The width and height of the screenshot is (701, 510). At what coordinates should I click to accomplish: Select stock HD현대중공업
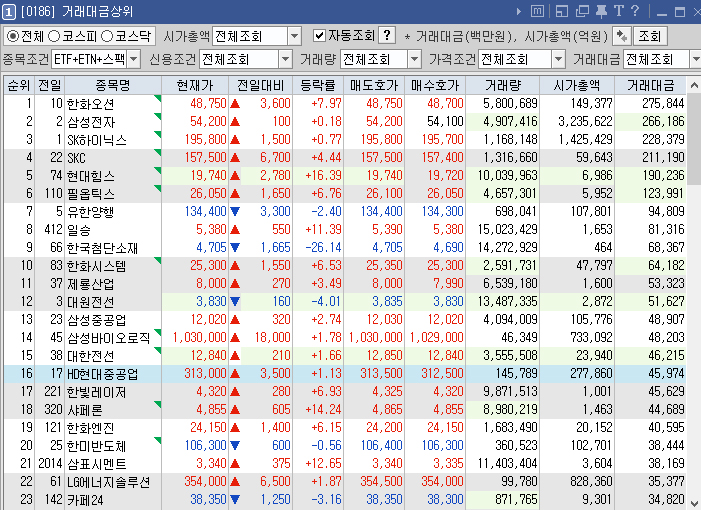tap(102, 374)
